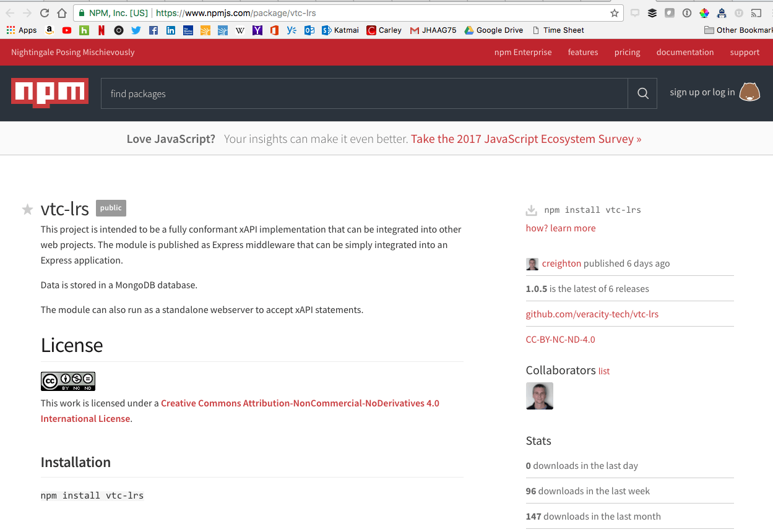This screenshot has height=532, width=773.
Task: Click the Buffer extension icon
Action: coord(652,13)
